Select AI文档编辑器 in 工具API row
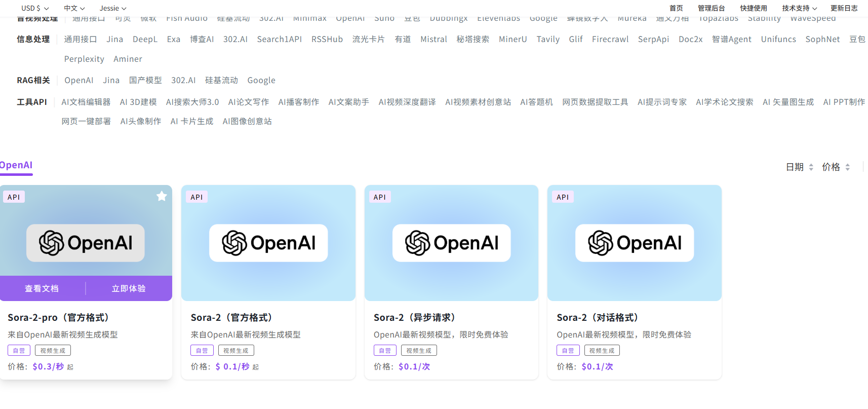The width and height of the screenshot is (868, 409). [x=86, y=102]
